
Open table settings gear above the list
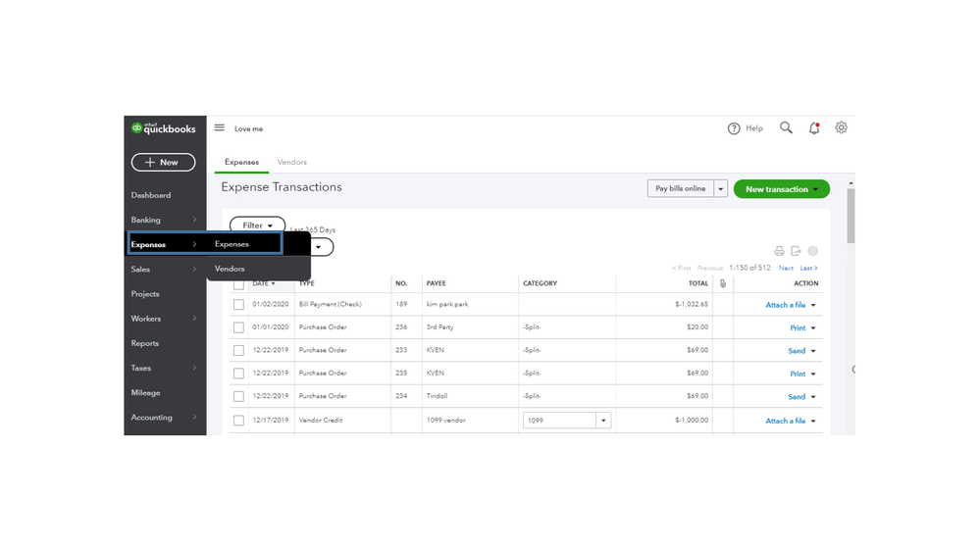812,251
